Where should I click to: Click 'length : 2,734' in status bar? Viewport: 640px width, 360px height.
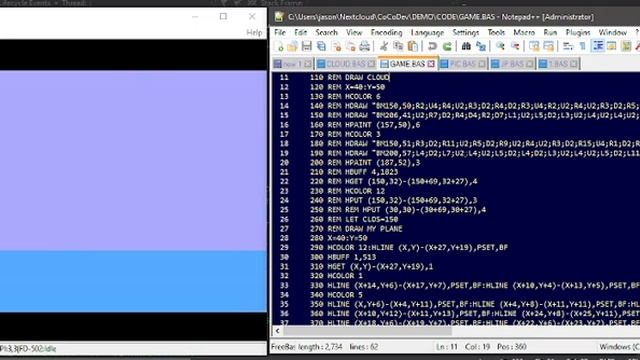(320, 347)
